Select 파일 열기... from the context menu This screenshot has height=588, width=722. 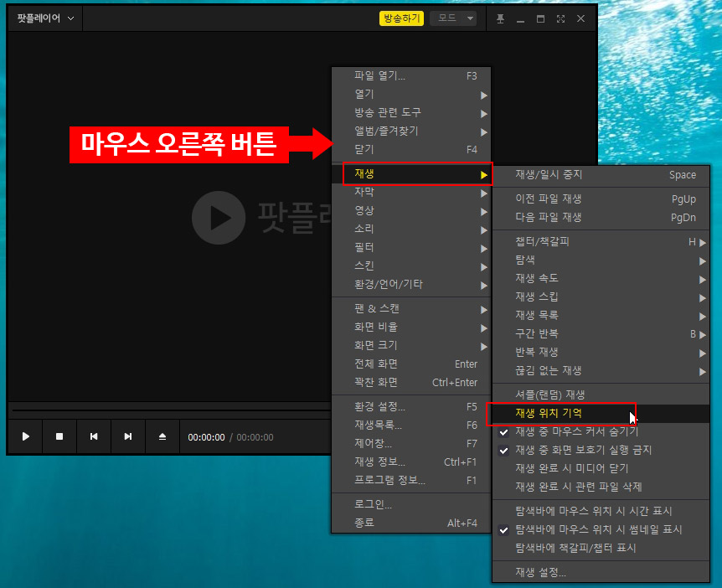coord(411,76)
